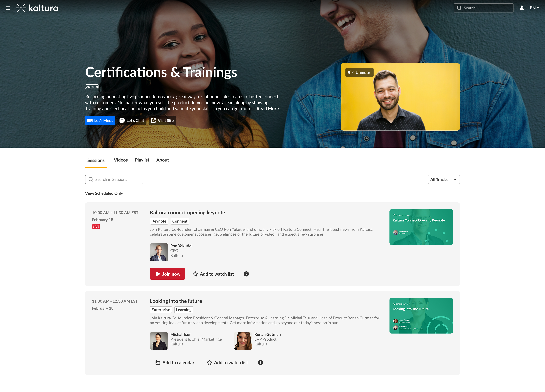Image resolution: width=545 pixels, height=392 pixels.
Task: Click the info icon for Looking into the future
Action: [260, 362]
